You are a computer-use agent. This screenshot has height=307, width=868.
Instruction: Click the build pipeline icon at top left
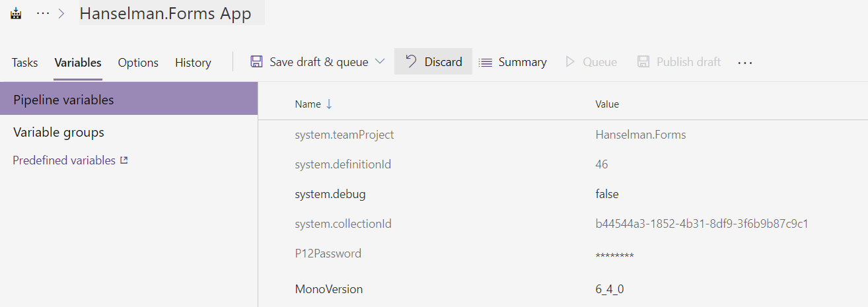point(16,13)
